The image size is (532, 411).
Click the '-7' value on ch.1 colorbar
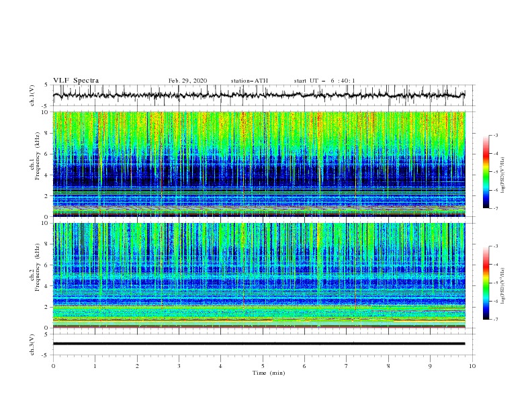point(496,208)
